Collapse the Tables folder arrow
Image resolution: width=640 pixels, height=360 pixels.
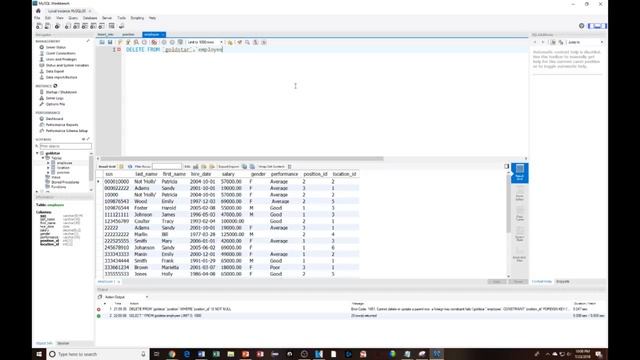coord(43,158)
